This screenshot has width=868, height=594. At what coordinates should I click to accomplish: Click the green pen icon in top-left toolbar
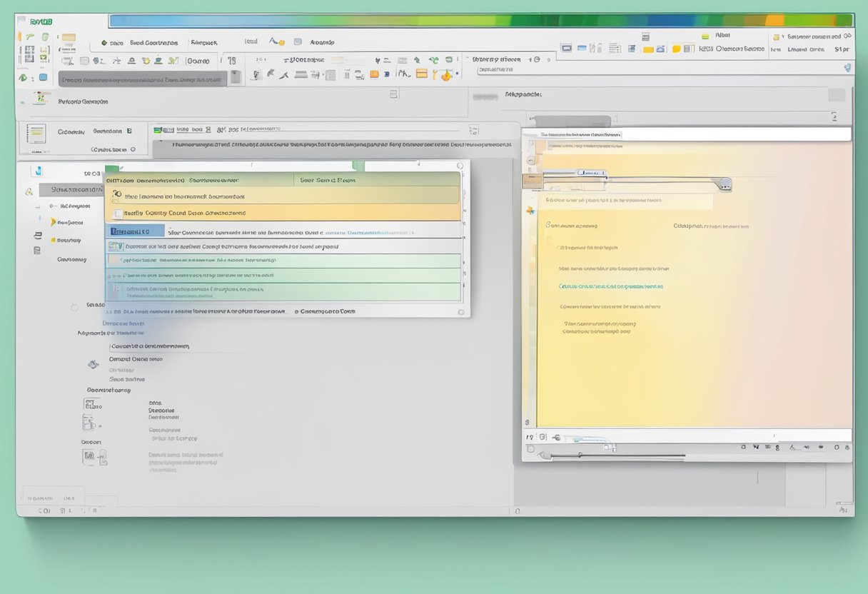click(x=31, y=37)
